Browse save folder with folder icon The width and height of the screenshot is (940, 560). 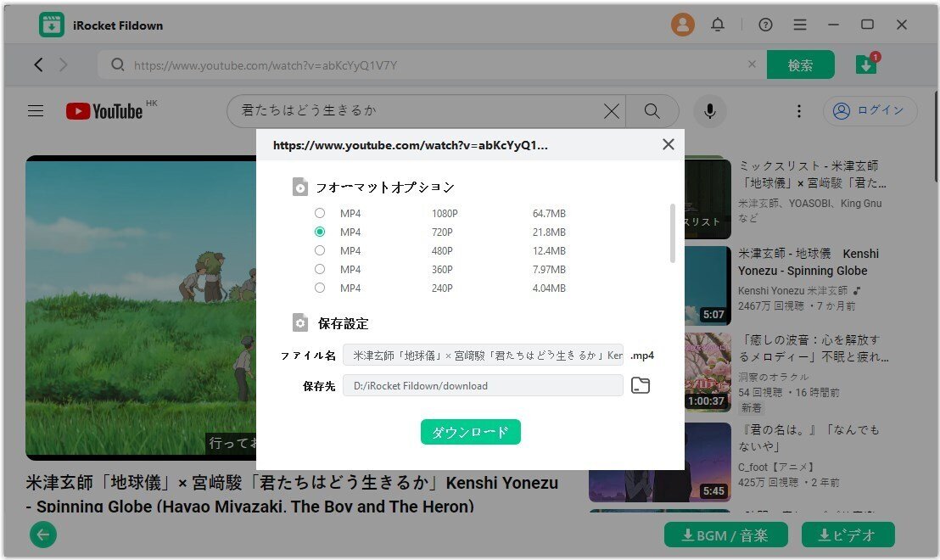click(x=641, y=385)
